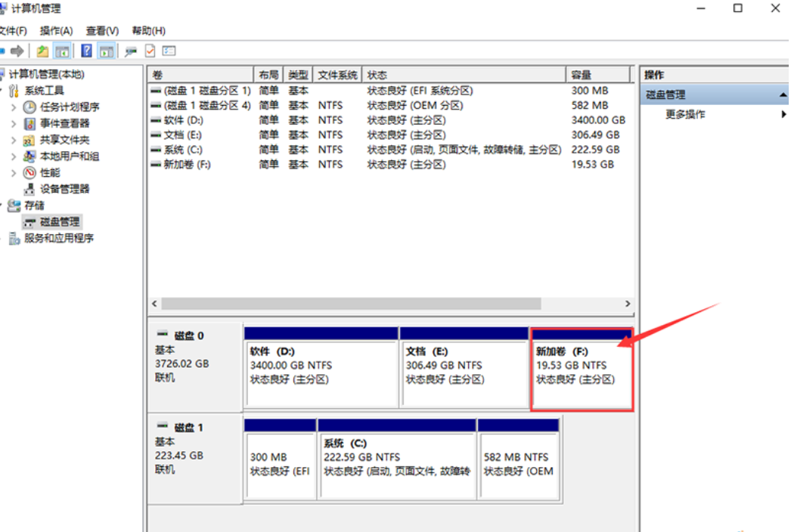Click the horizontal scrollbar thumb under the volume list
791x532 pixels.
[x=351, y=304]
